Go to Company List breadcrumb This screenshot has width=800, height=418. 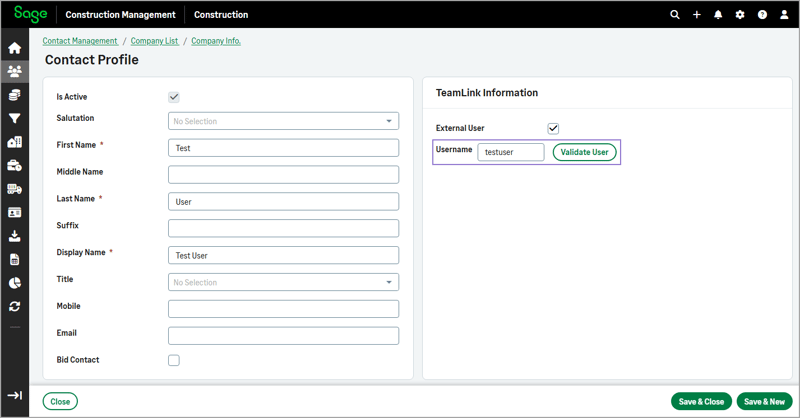tap(156, 41)
